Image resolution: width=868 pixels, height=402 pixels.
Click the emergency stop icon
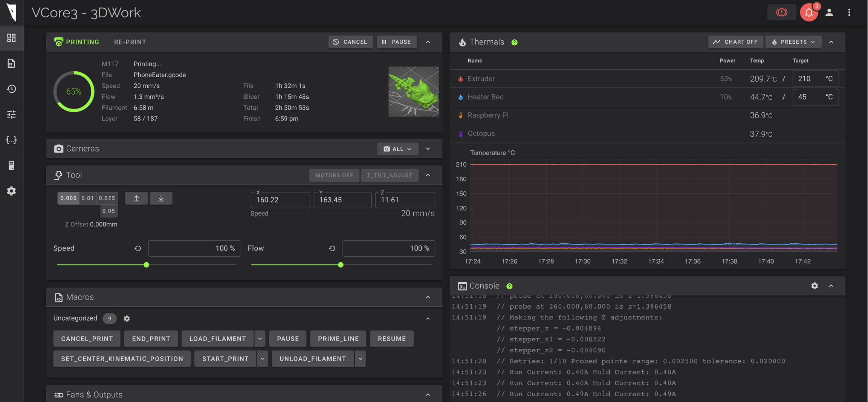[782, 12]
